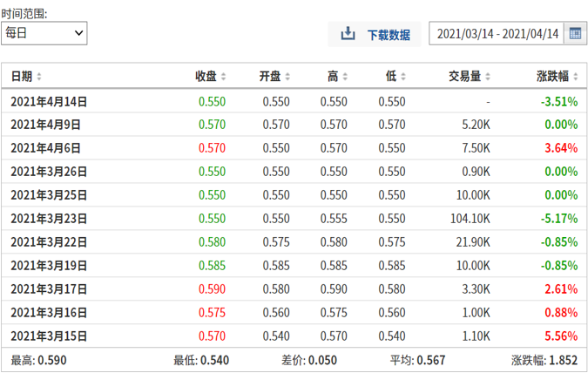This screenshot has width=588, height=373.
Task: Click the date range 2021/03/14 - 2021/04/14 field
Action: click(x=497, y=34)
